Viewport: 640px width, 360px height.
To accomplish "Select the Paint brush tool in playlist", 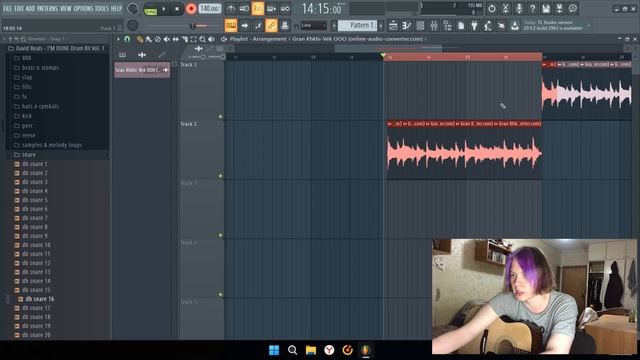I will pos(149,39).
